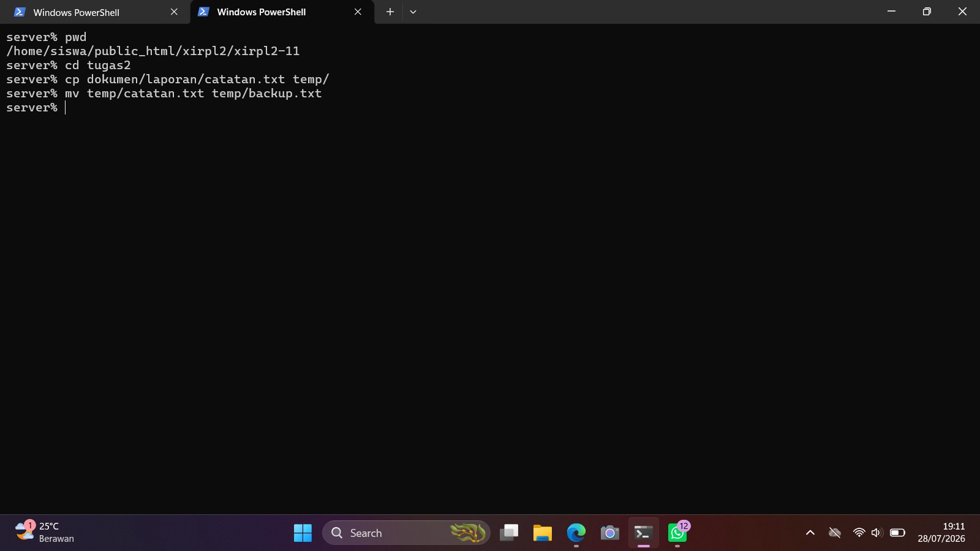Click the 'server% pwd' command line
This screenshot has height=551, width=980.
click(x=47, y=37)
